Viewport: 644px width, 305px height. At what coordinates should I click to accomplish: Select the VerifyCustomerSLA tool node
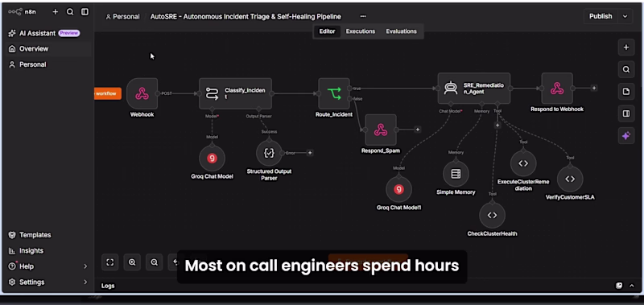pos(570,179)
